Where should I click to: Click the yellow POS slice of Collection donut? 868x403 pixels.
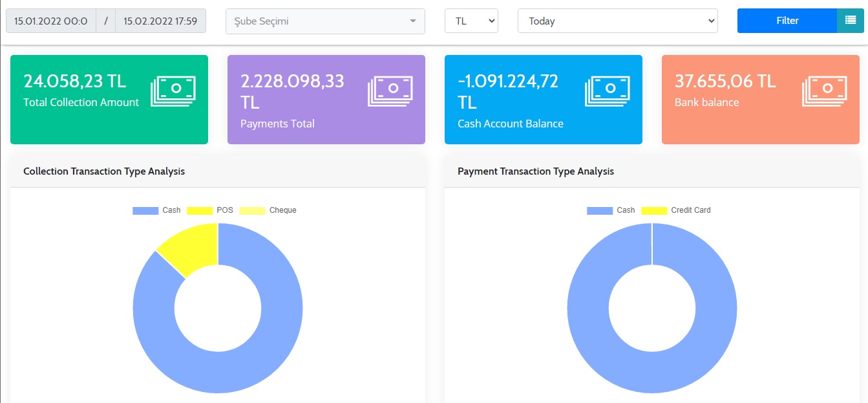(194, 248)
